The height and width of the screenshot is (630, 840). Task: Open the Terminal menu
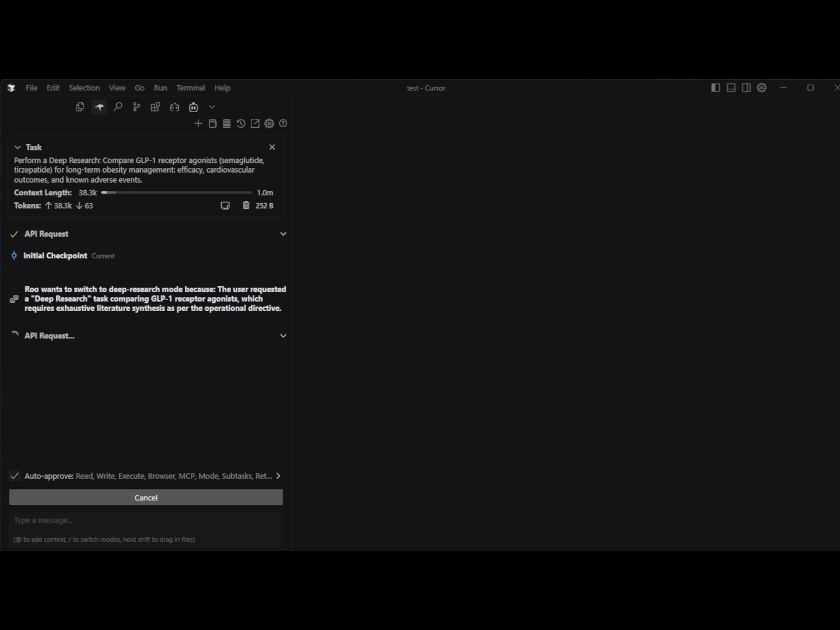(190, 87)
